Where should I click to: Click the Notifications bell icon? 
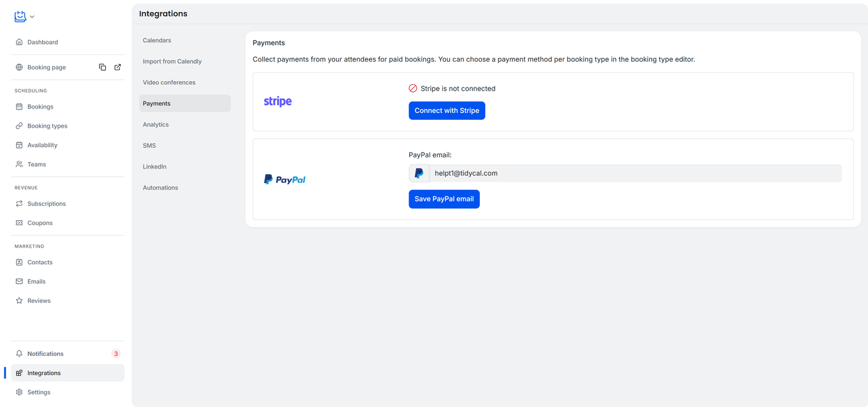point(19,353)
